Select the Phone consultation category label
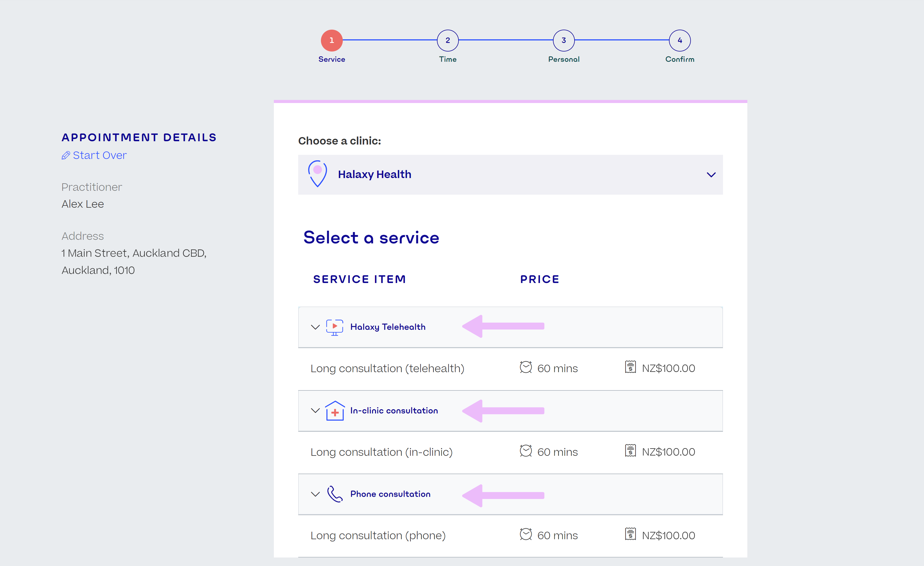924x566 pixels. 390,494
